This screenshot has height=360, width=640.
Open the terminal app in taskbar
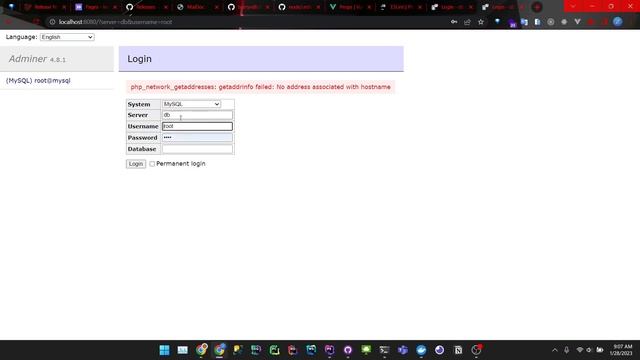(x=384, y=350)
